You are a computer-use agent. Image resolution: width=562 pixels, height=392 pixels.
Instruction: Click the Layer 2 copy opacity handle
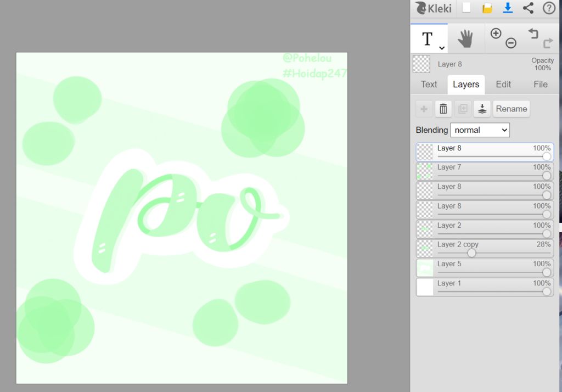[471, 253]
